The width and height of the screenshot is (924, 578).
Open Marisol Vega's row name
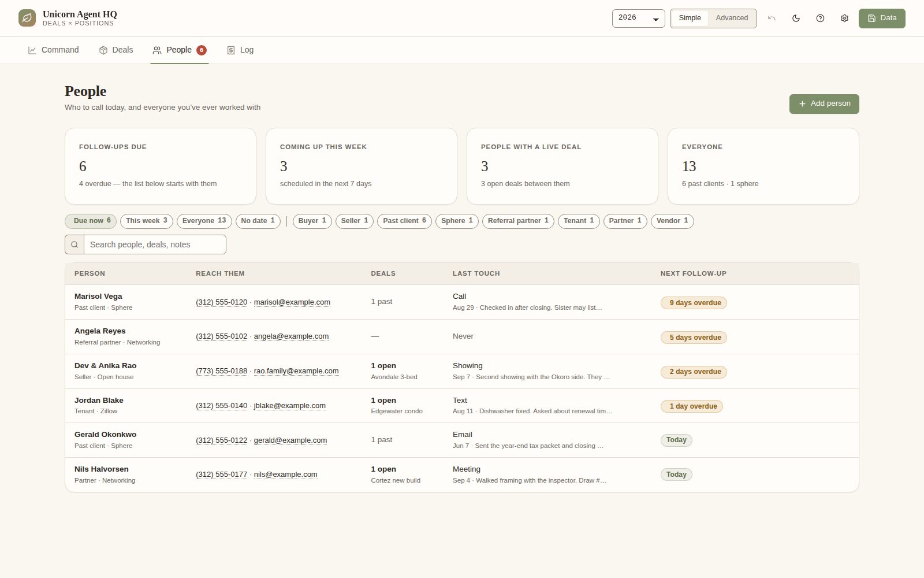click(98, 297)
